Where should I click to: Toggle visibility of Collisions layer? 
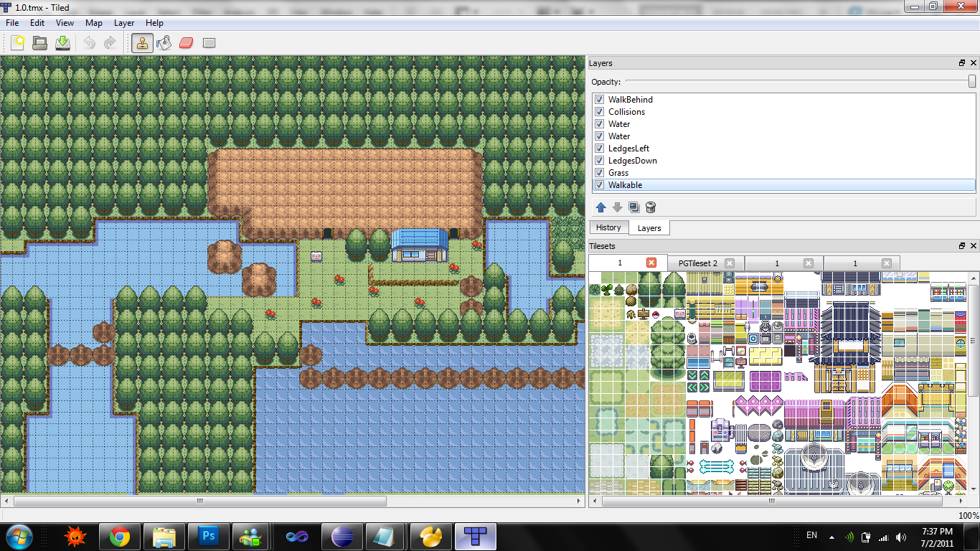click(599, 112)
